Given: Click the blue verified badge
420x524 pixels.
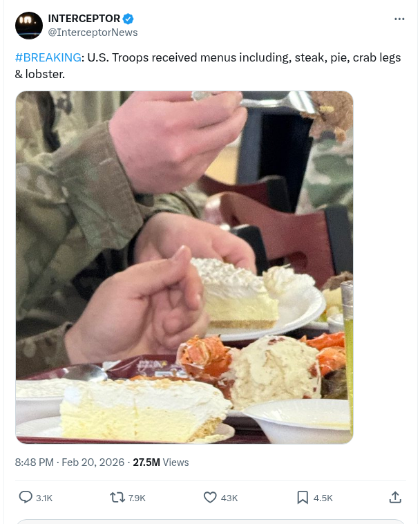Looking at the screenshot, I should click(128, 19).
